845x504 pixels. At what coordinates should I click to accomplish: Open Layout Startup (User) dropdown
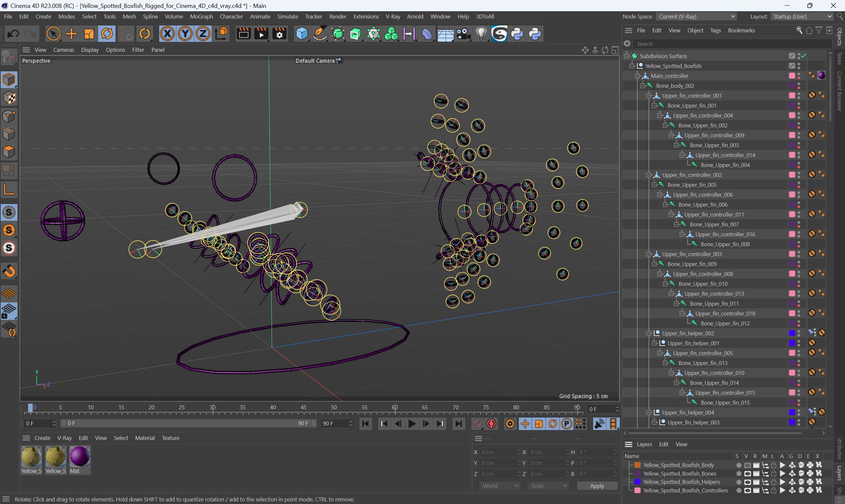pyautogui.click(x=801, y=16)
